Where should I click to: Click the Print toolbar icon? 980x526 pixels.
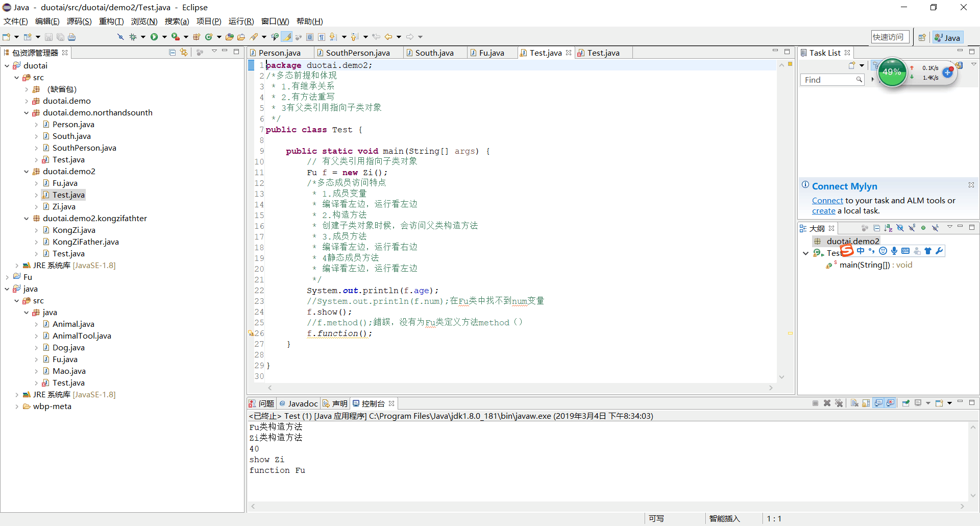71,37
